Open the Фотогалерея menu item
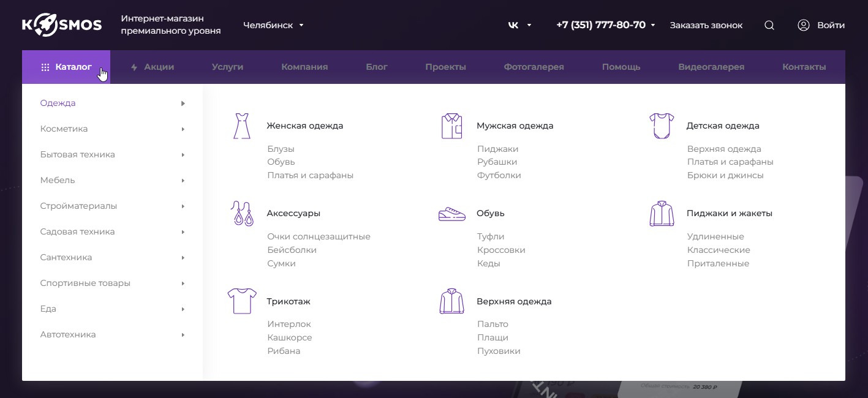 (534, 67)
